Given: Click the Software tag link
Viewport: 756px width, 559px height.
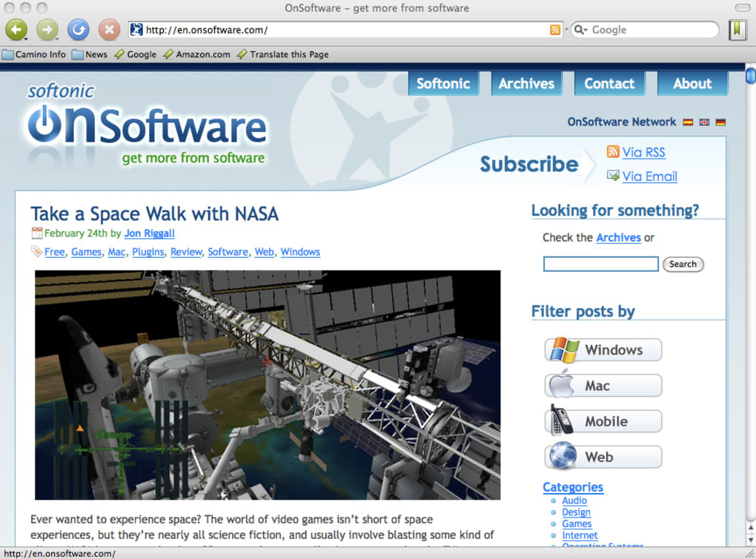Looking at the screenshot, I should tap(228, 252).
